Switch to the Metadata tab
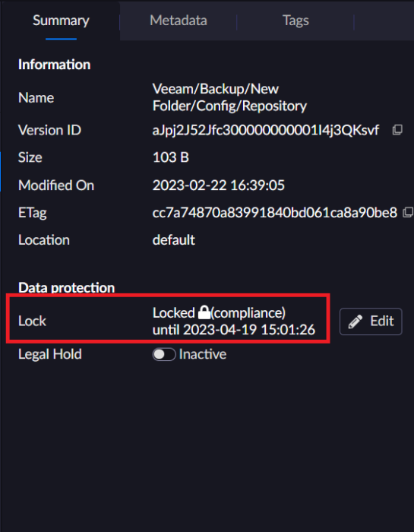The image size is (414, 532). pos(179,21)
